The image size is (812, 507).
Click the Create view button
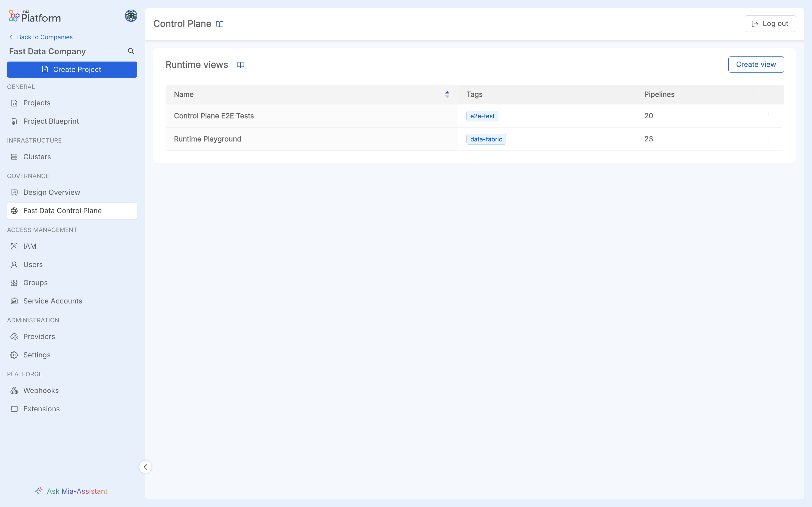coord(755,64)
